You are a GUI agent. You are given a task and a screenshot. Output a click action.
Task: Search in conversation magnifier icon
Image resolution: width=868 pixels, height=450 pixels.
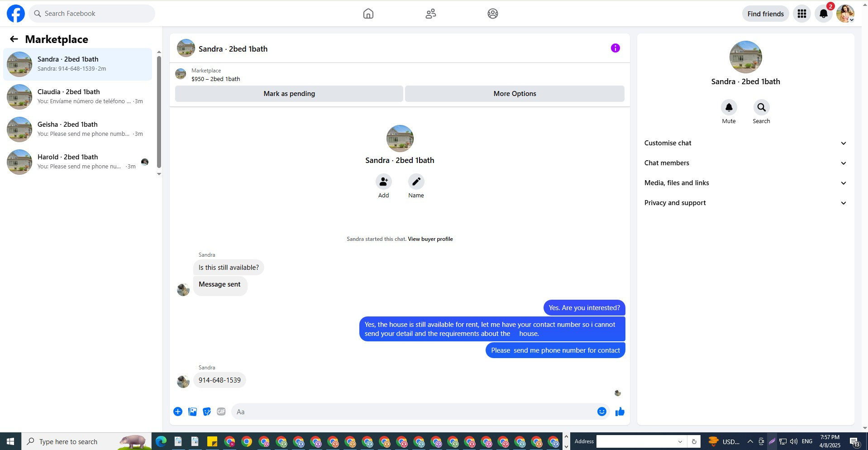click(x=761, y=107)
